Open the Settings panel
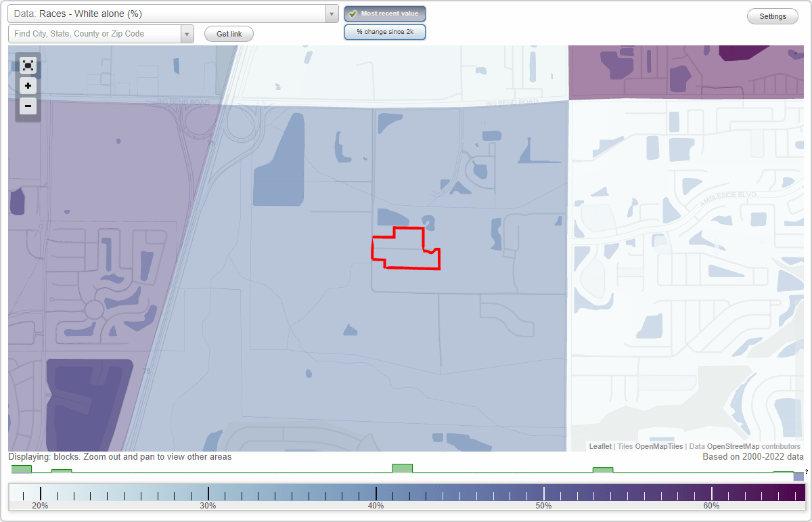 [772, 16]
